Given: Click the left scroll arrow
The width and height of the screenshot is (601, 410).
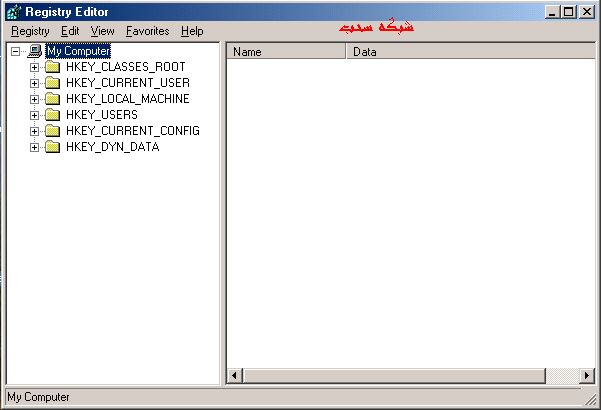Looking at the screenshot, I should point(235,376).
